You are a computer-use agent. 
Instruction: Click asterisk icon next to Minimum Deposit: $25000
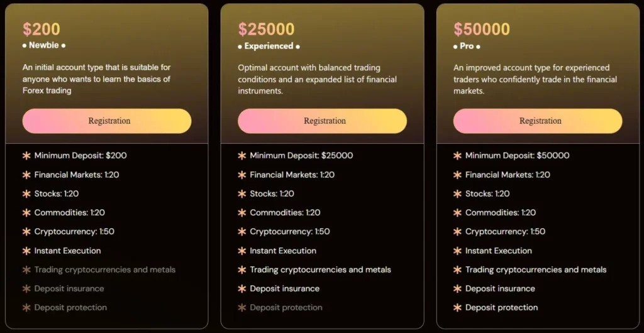242,156
